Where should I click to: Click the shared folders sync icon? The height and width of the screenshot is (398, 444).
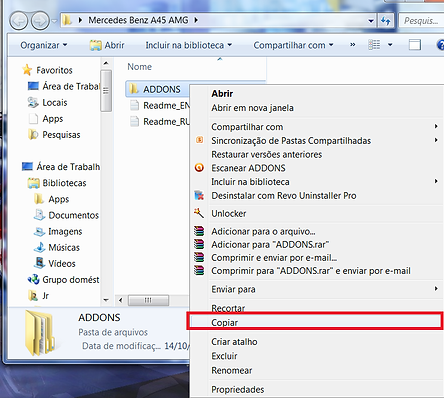tap(199, 140)
